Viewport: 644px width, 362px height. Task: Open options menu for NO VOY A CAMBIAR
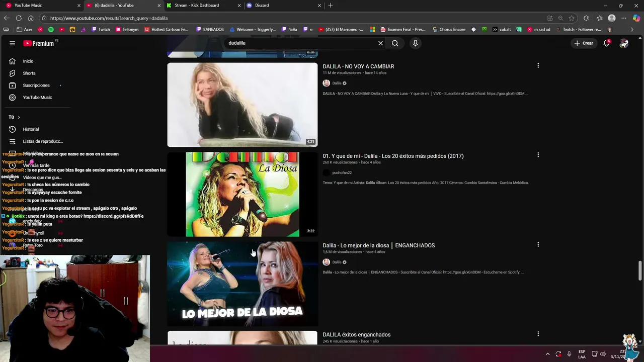[x=538, y=65]
